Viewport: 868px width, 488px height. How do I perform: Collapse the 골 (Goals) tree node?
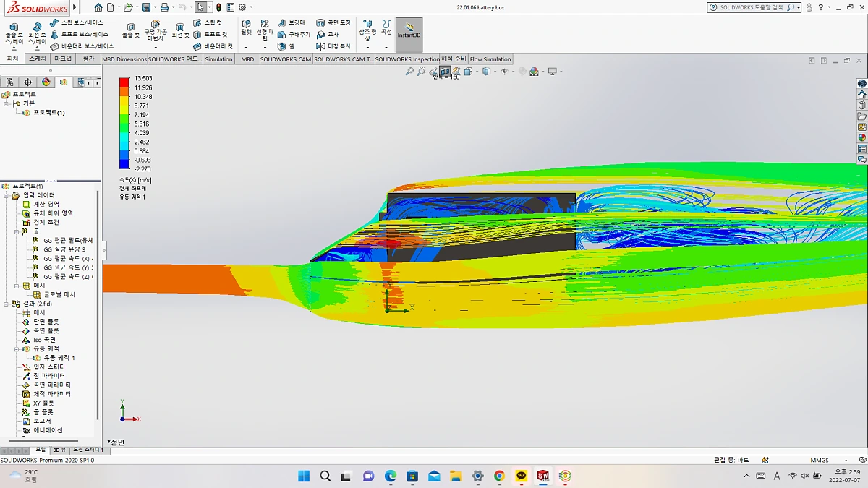pyautogui.click(x=16, y=231)
